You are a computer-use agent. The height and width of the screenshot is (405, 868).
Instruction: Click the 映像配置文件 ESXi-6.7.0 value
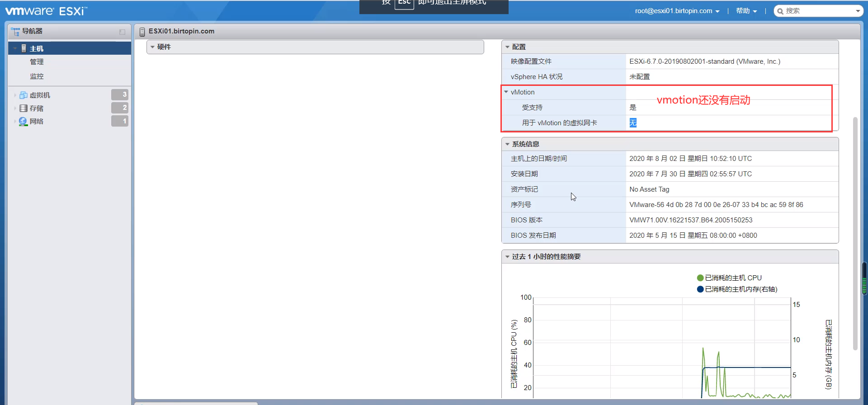click(x=705, y=61)
